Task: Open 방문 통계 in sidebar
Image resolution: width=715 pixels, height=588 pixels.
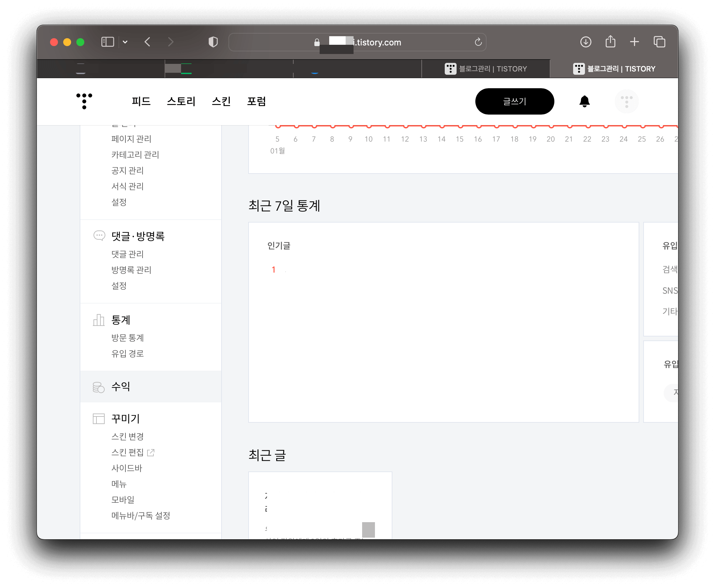Action: pos(127,338)
